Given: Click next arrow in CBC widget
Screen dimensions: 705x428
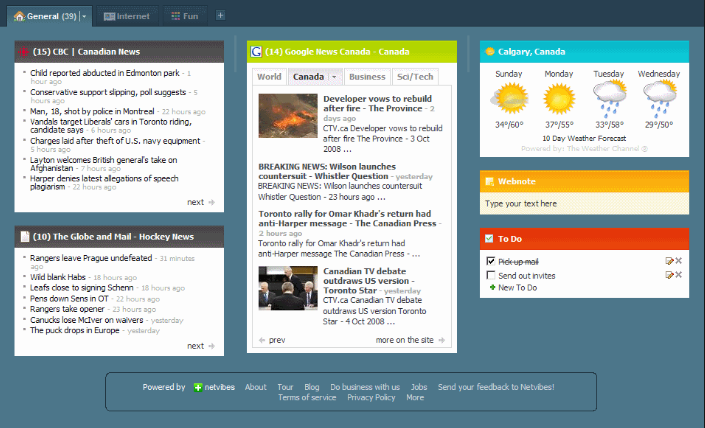Looking at the screenshot, I should coord(211,202).
